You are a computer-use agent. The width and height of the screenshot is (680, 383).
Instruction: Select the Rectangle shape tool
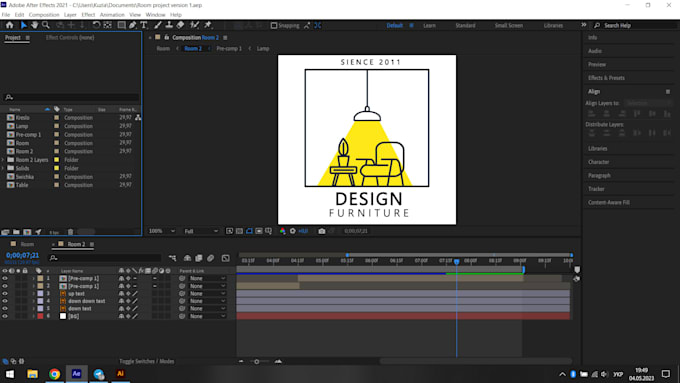[x=121, y=25]
